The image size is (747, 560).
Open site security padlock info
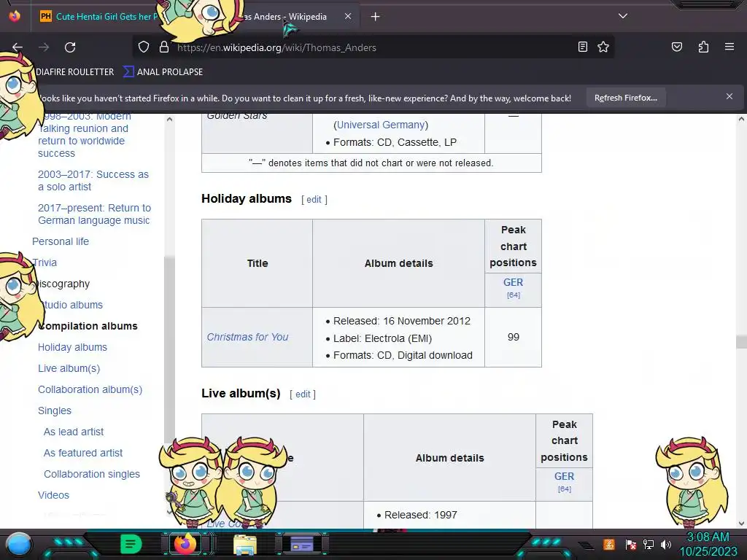tap(164, 47)
